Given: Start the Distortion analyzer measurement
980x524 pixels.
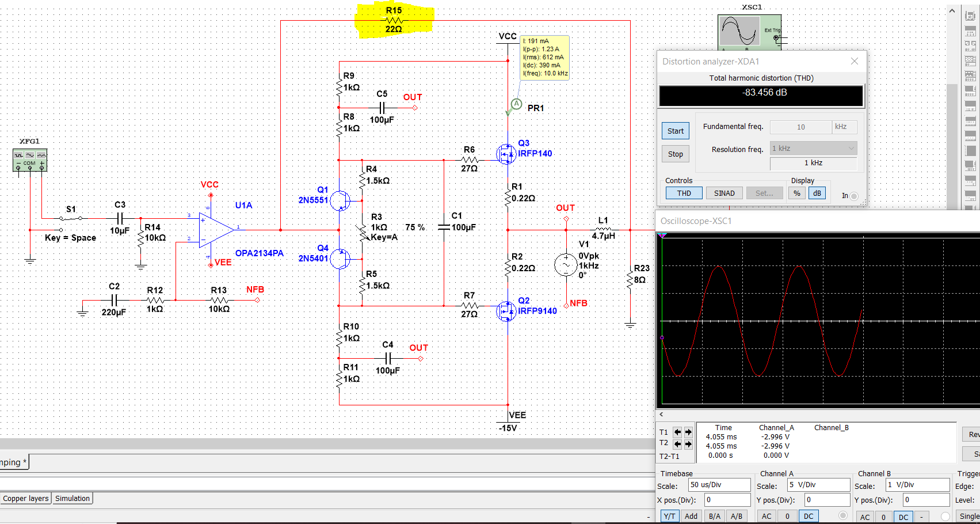Looking at the screenshot, I should [x=675, y=131].
